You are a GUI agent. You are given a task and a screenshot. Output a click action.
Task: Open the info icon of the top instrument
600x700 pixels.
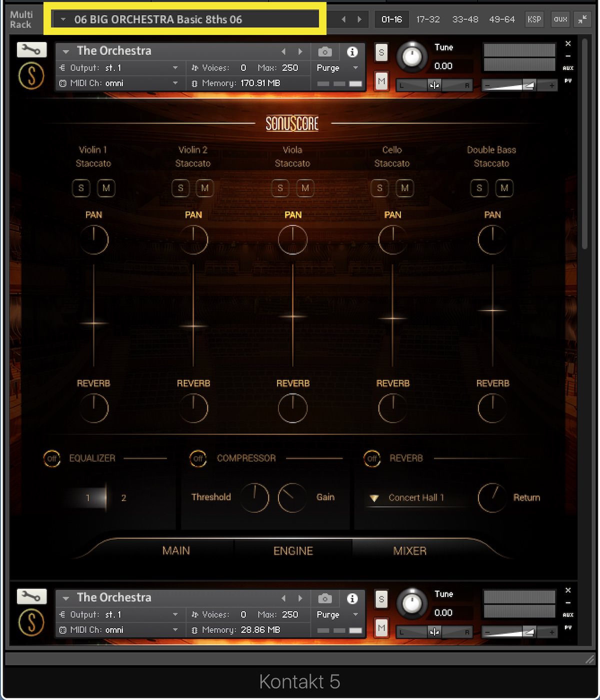352,51
